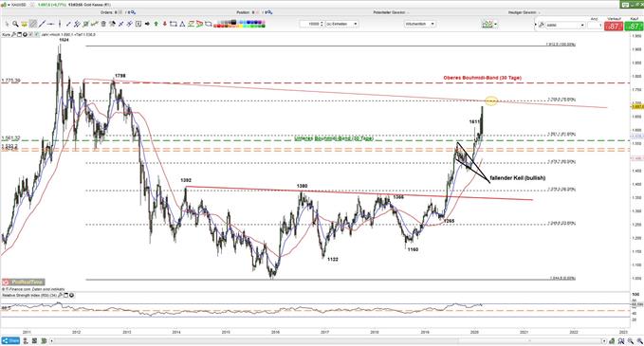Click the 'Relative Strength Index' panel title
The width and height of the screenshot is (644, 346).
(x=29, y=295)
